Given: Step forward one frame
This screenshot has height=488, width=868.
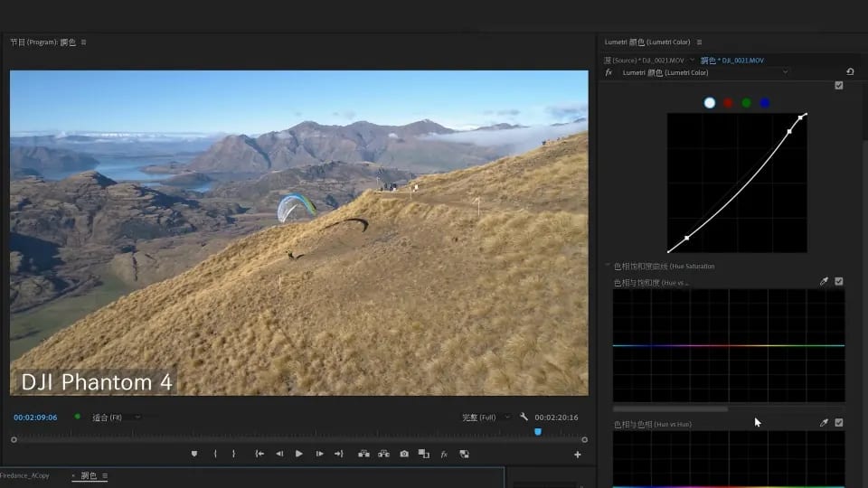Looking at the screenshot, I should [319, 454].
